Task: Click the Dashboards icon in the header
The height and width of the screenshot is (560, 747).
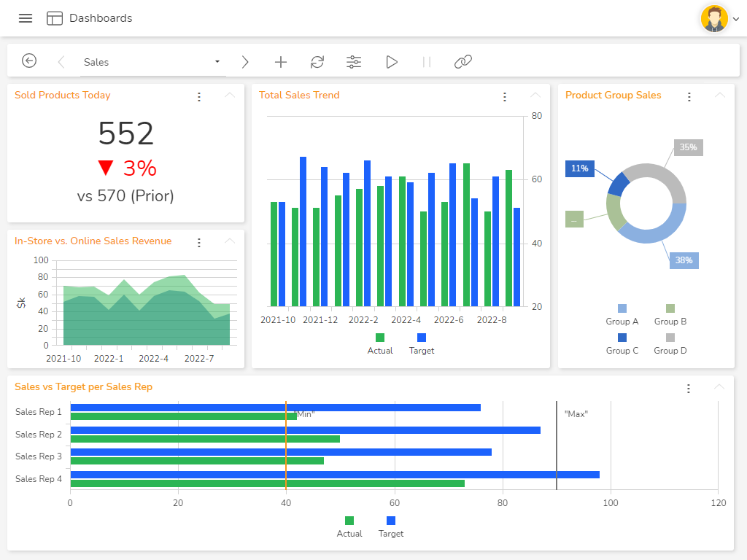Action: coord(55,17)
